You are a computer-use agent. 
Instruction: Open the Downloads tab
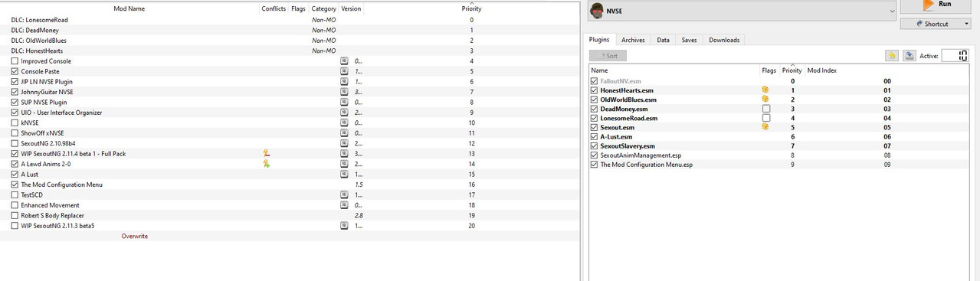pyautogui.click(x=724, y=40)
